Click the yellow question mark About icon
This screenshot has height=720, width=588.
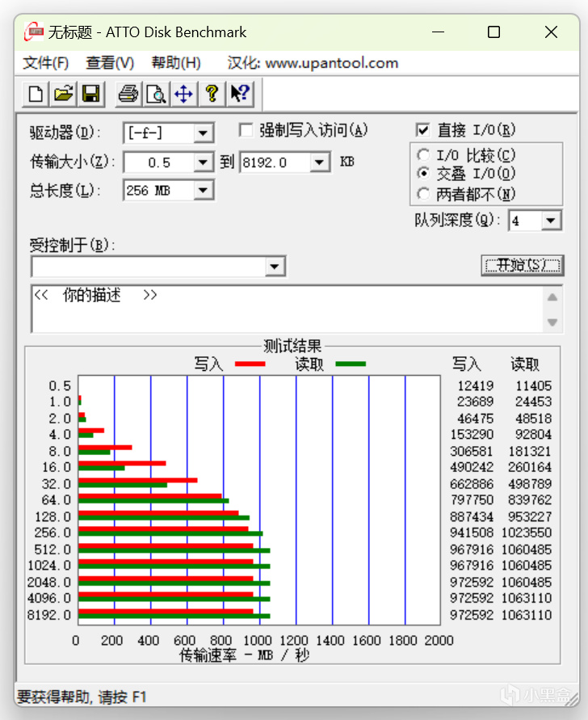[x=212, y=94]
